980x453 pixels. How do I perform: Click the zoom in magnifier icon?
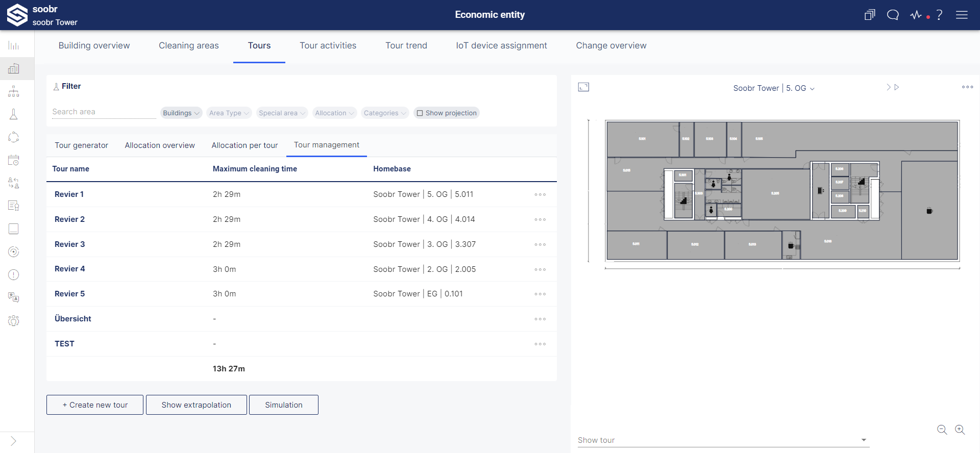[960, 430]
